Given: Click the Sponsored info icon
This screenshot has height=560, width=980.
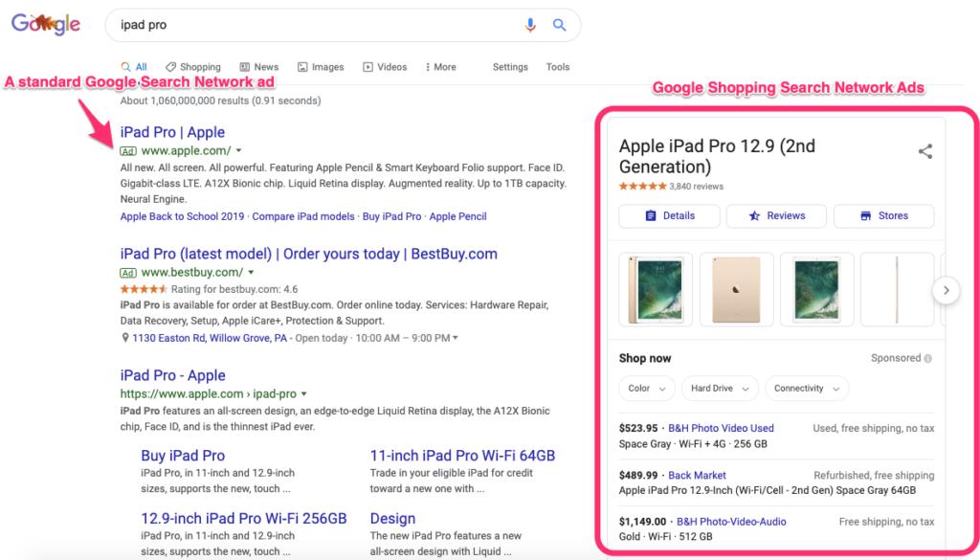Looking at the screenshot, I should click(928, 358).
